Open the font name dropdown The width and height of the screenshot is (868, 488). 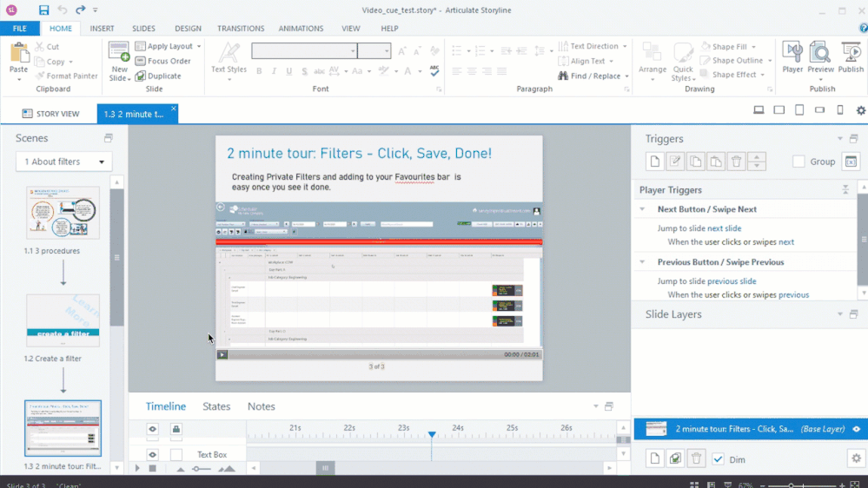click(x=353, y=51)
